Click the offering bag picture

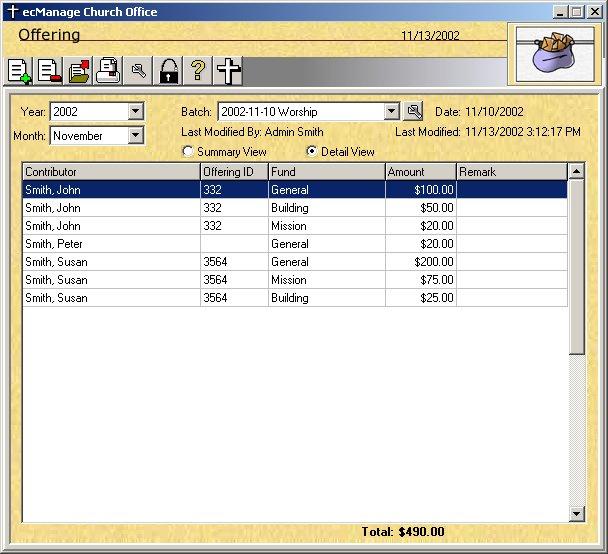(554, 54)
